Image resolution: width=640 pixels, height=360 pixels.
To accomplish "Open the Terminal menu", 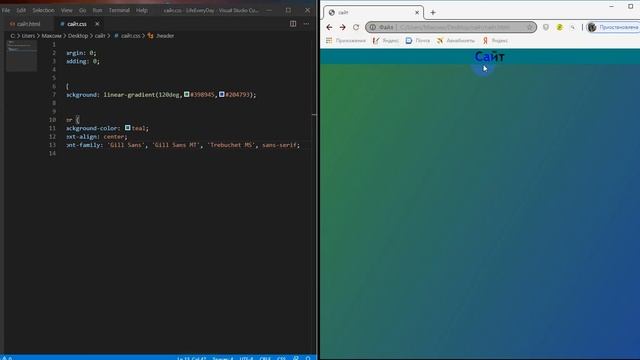I will click(119, 10).
